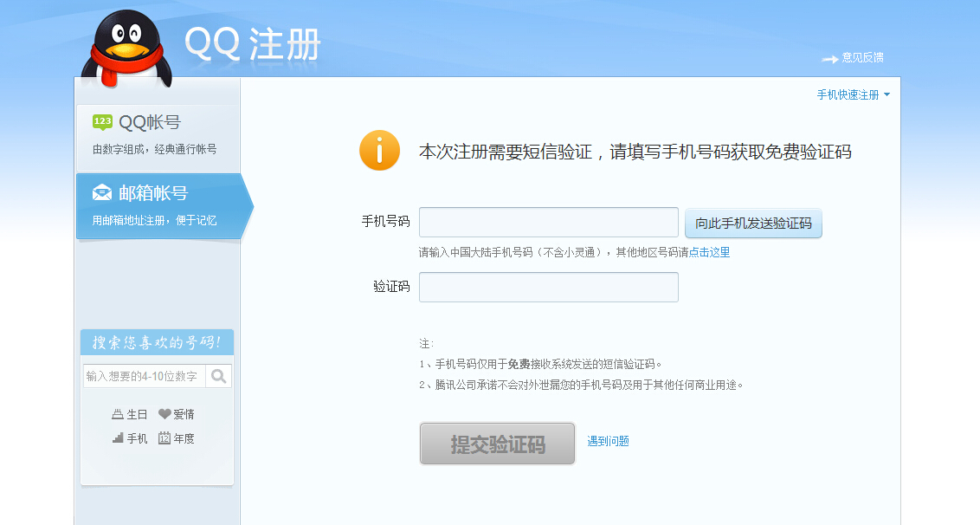Click the QQ penguin logo
This screenshot has height=525, width=980.
coord(127,49)
